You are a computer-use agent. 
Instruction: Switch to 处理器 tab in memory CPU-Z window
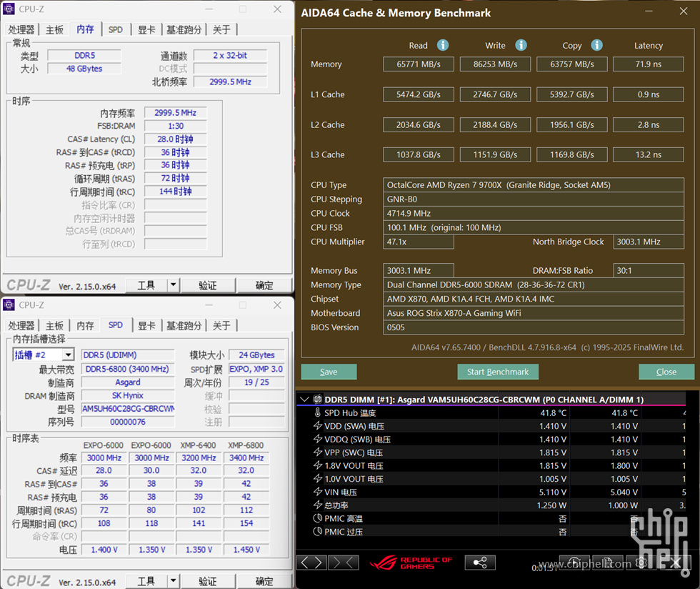pos(21,29)
